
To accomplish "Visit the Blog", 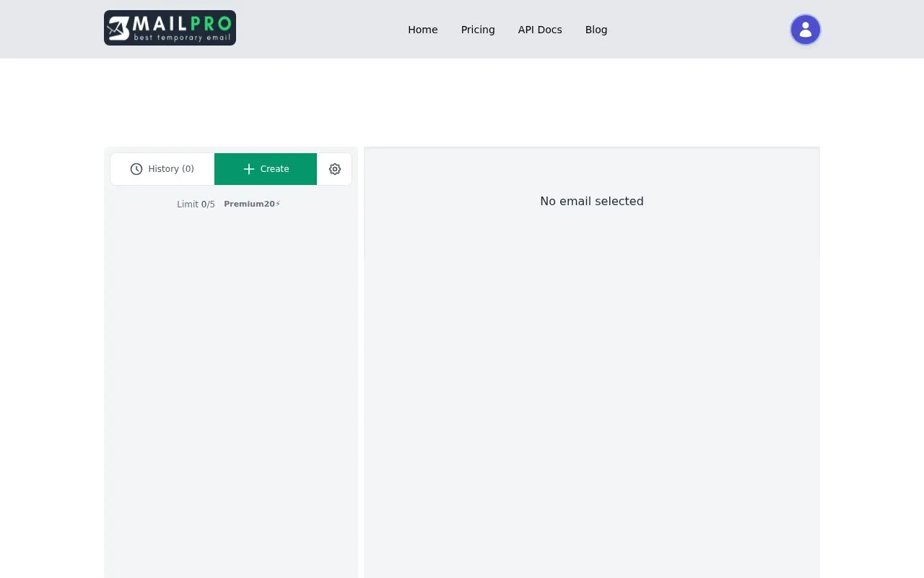I will click(596, 30).
